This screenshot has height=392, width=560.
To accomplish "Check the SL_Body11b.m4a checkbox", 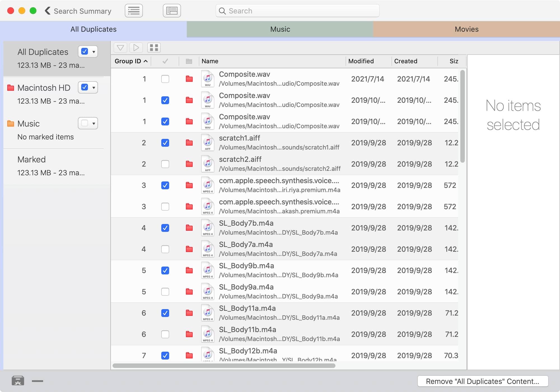I will (165, 334).
